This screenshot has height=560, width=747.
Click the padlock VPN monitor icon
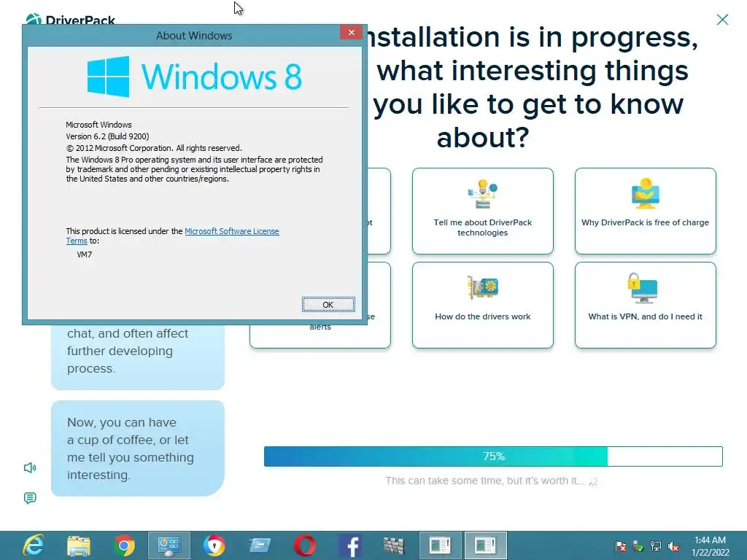pyautogui.click(x=642, y=287)
